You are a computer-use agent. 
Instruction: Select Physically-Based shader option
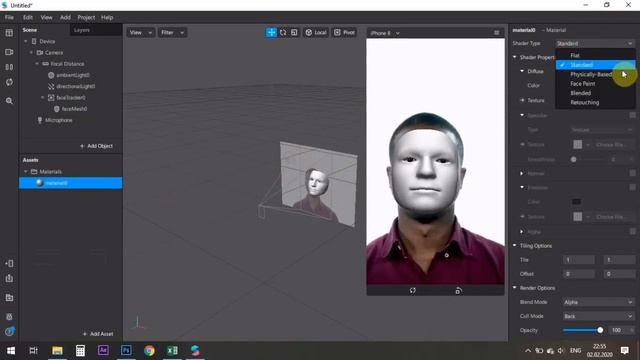tap(596, 74)
